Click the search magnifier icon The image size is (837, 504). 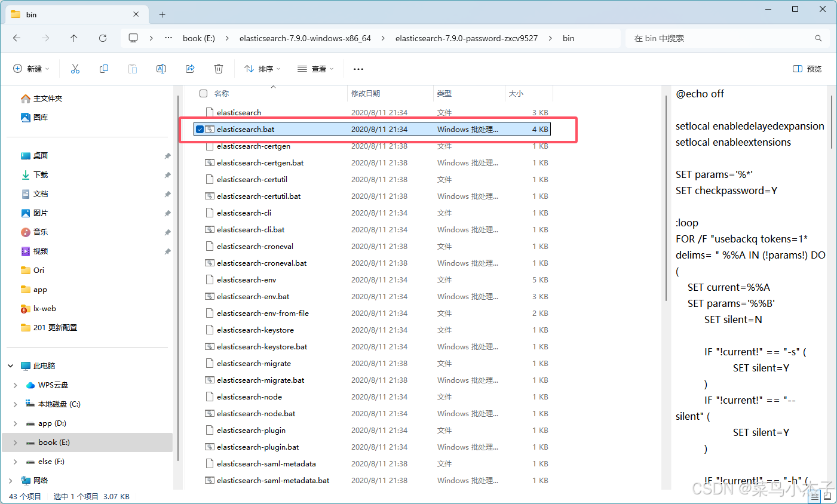pos(818,38)
